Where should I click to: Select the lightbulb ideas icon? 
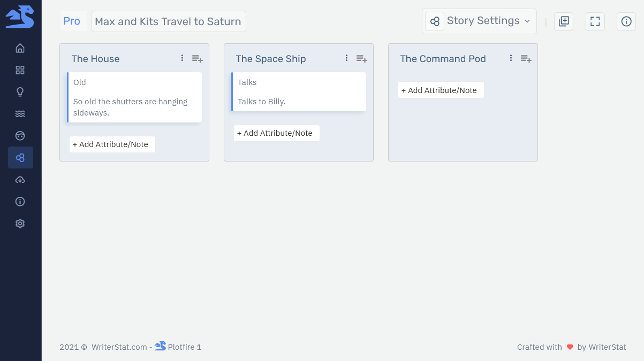pos(20,91)
